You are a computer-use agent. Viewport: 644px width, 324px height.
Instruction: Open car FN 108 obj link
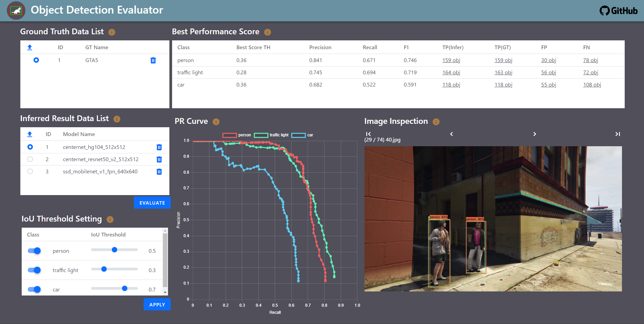(592, 85)
